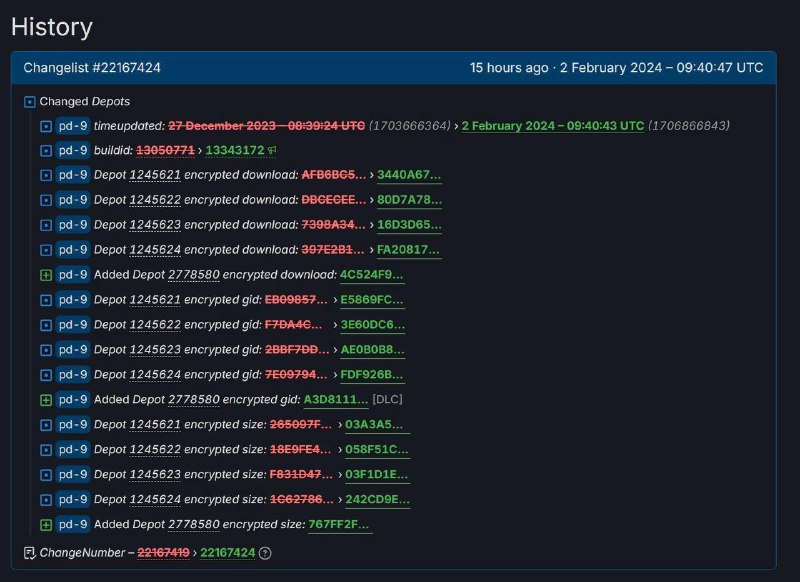Click the modified icon beside timeupdated row
Screen dimensions: 800x582
(x=46, y=126)
